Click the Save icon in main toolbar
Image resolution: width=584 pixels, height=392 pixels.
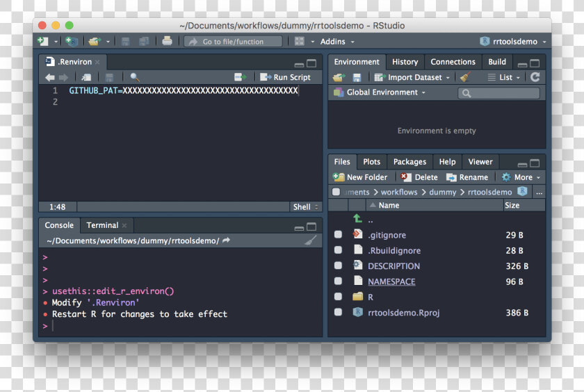coord(126,41)
